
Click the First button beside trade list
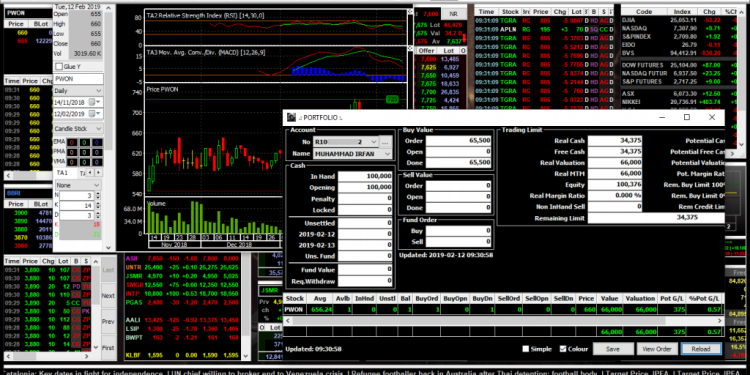click(108, 347)
